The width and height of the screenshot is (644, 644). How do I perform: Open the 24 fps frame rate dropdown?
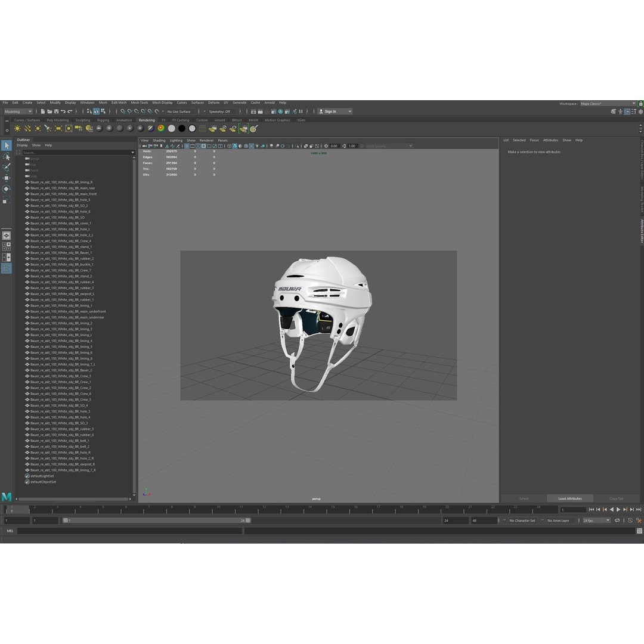point(596,521)
